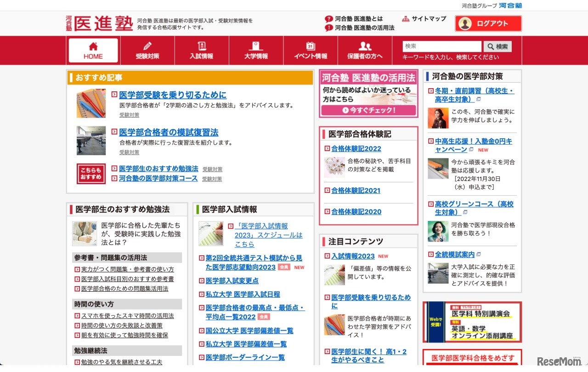This screenshot has height=372, width=588.
Task: Open 合格体験記2021 link
Action: [356, 191]
